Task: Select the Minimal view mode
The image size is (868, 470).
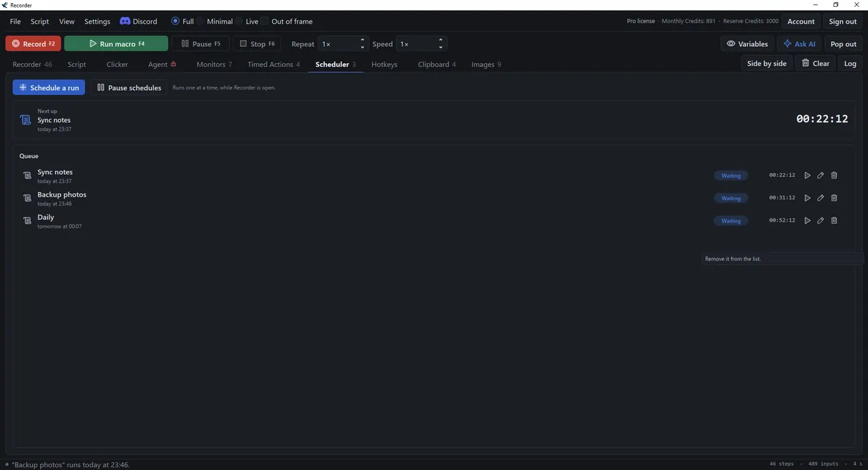Action: 214,21
